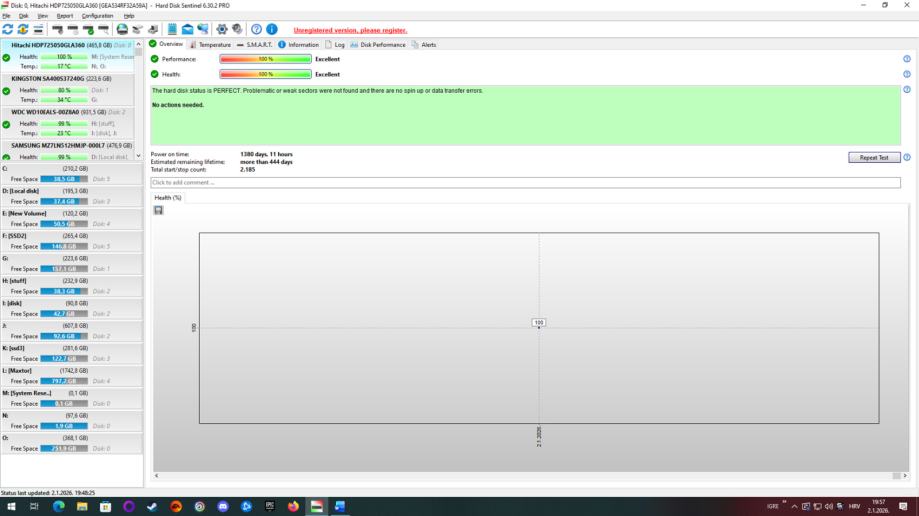919x516 pixels.
Task: Click the globe send-report toolbar icon
Action: pyautogui.click(x=122, y=29)
